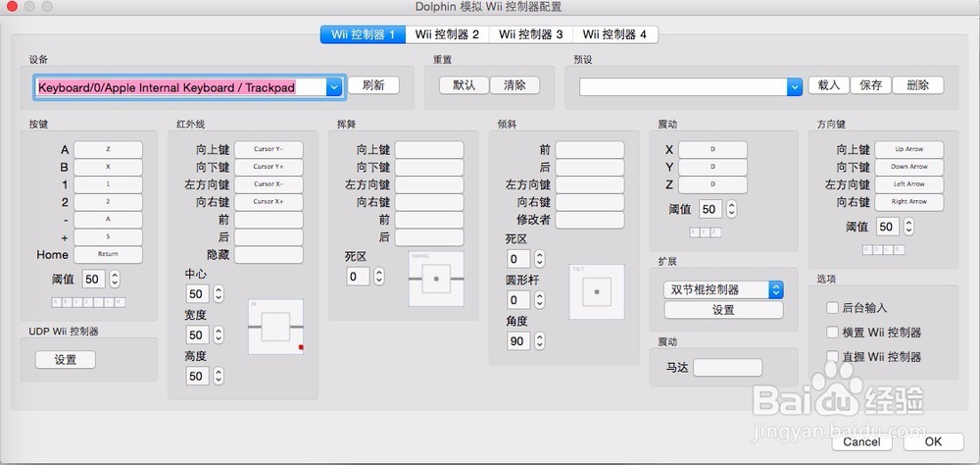The width and height of the screenshot is (980, 465).
Task: Click the 方向键 Left Arrow mapping field
Action: (909, 184)
